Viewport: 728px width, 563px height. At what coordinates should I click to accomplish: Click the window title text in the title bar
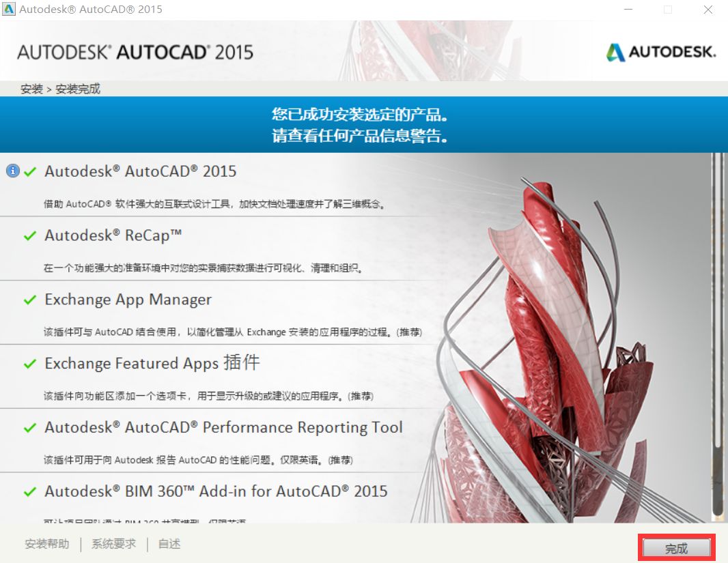tap(91, 10)
